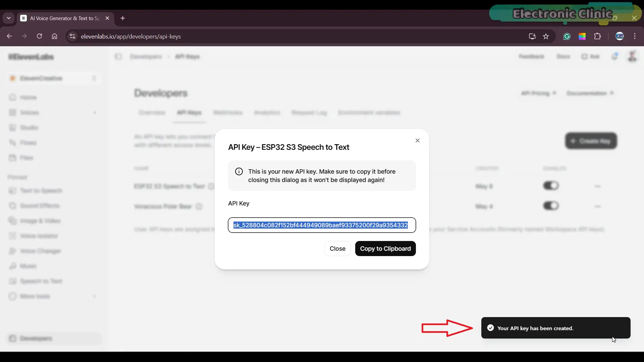Image resolution: width=644 pixels, height=362 pixels.
Task: Close the AI Voice Generator tab
Action: [x=107, y=18]
